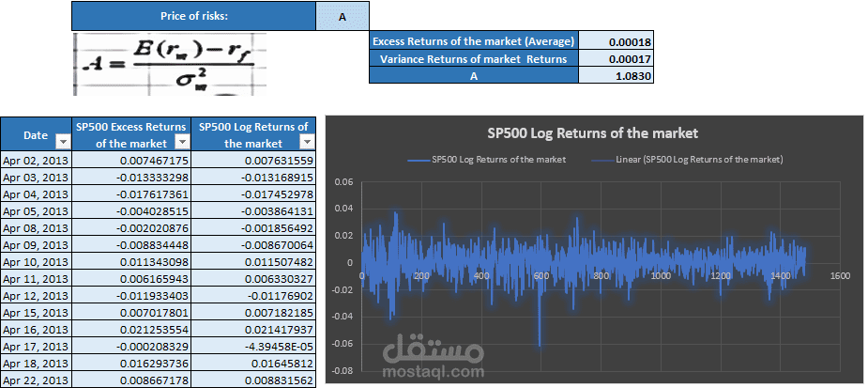Select the Apr 15, 2013 date cell
This screenshot has height=388, width=868.
[x=36, y=313]
